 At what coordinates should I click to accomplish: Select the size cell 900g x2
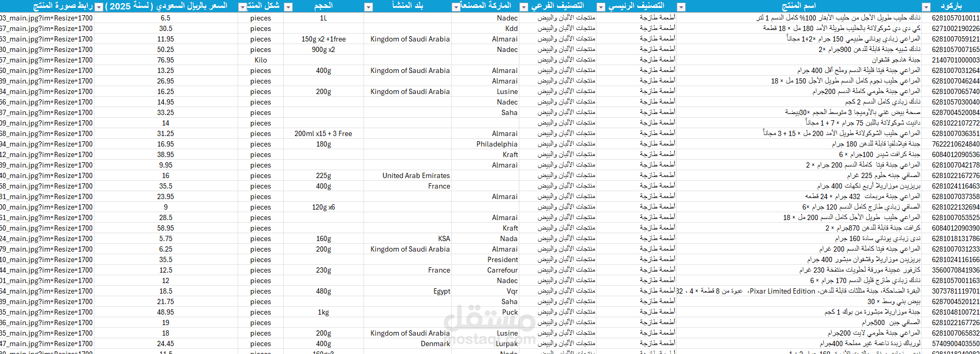click(x=323, y=49)
